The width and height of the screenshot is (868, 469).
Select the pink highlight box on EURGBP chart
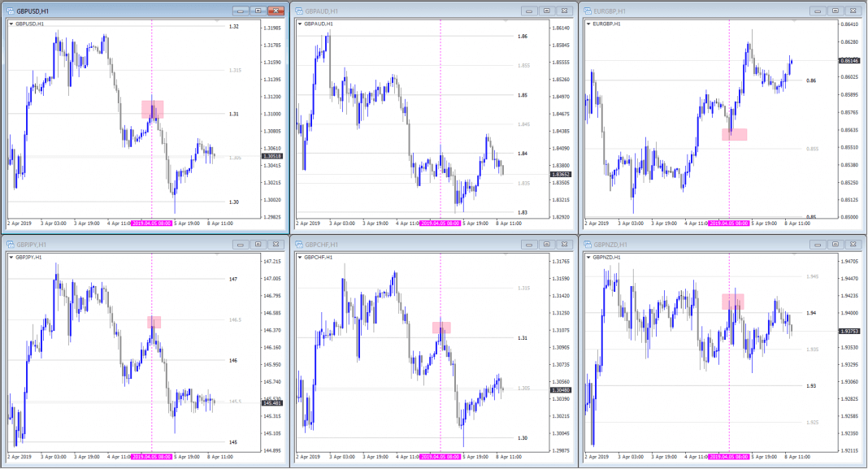point(734,134)
